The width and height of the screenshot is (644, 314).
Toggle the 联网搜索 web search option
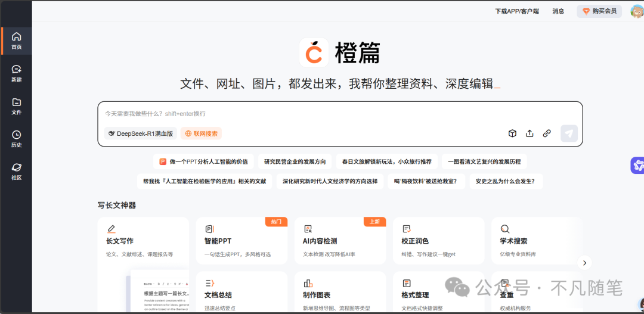202,133
